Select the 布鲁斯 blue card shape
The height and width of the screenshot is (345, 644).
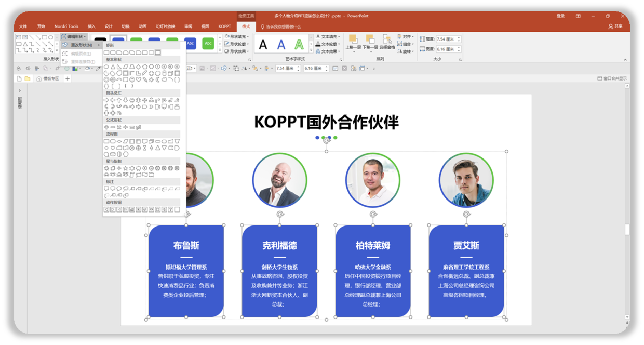[x=186, y=271]
